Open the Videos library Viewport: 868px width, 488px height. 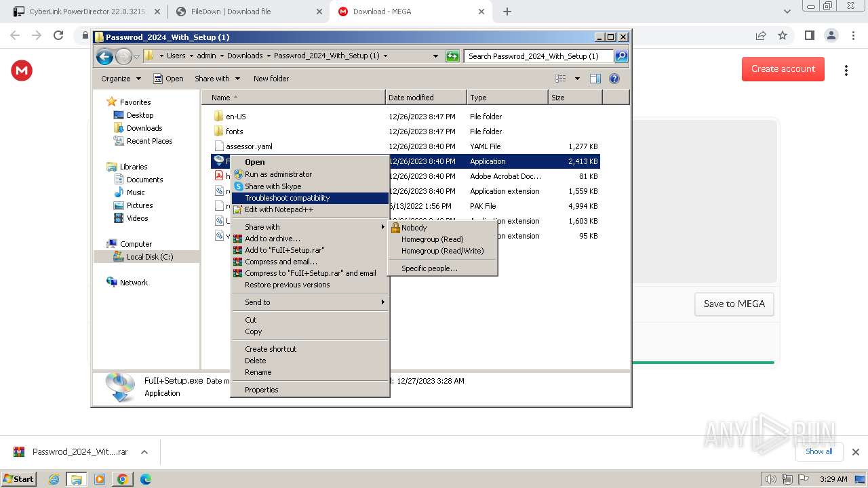click(137, 218)
